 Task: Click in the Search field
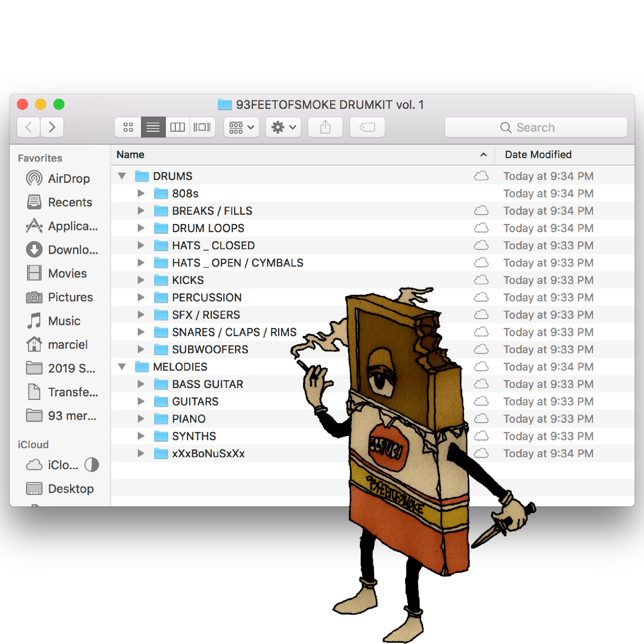[x=536, y=127]
